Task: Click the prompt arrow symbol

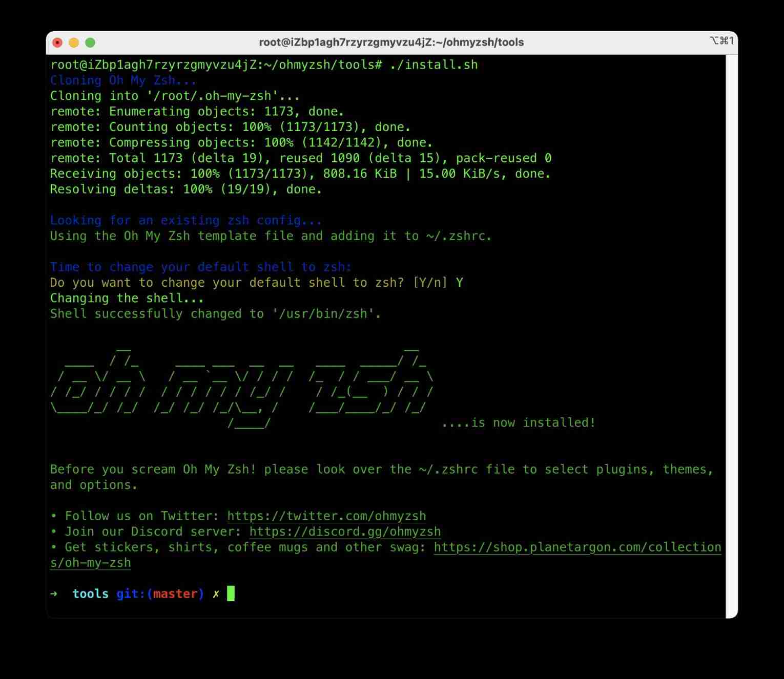Action: 54,593
